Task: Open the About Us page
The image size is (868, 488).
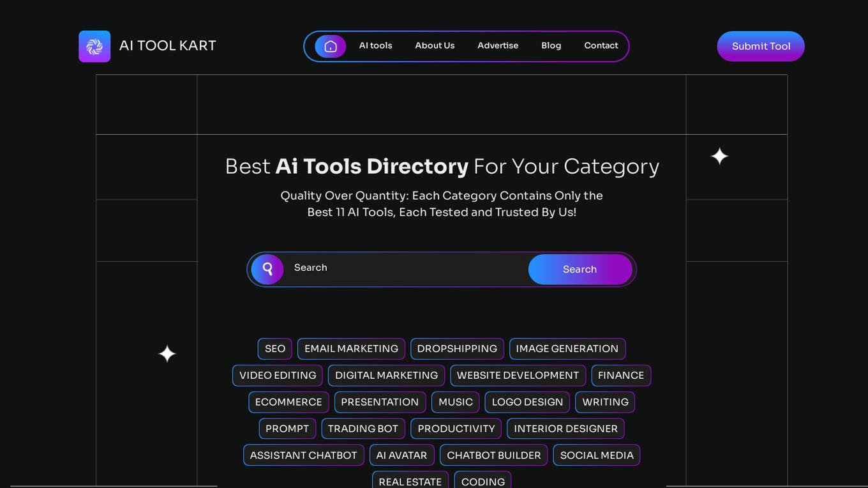Action: click(435, 45)
